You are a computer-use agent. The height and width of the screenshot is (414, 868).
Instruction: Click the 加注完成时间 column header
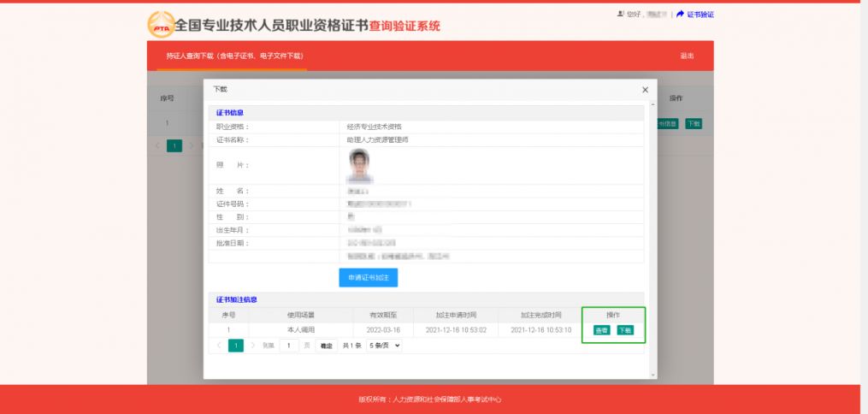(540, 315)
